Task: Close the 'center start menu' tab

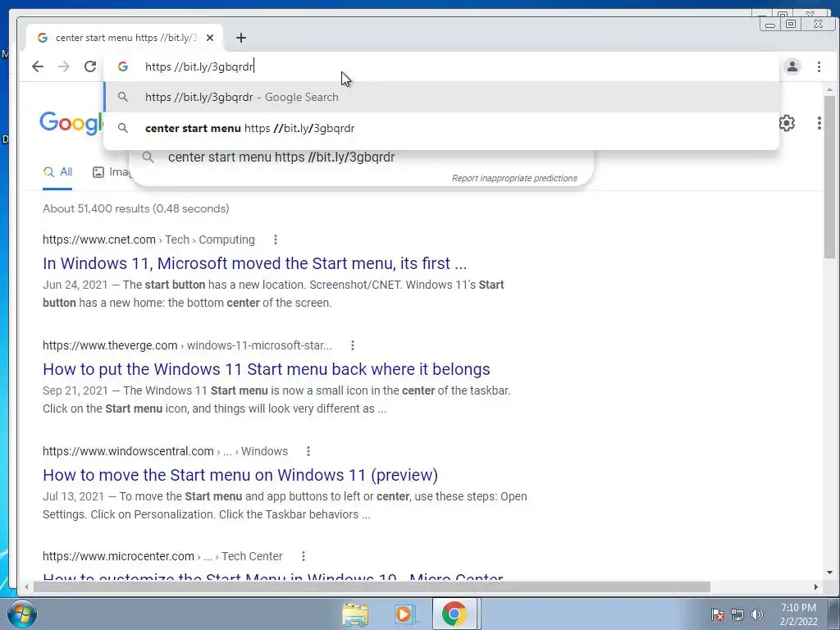Action: 210,38
